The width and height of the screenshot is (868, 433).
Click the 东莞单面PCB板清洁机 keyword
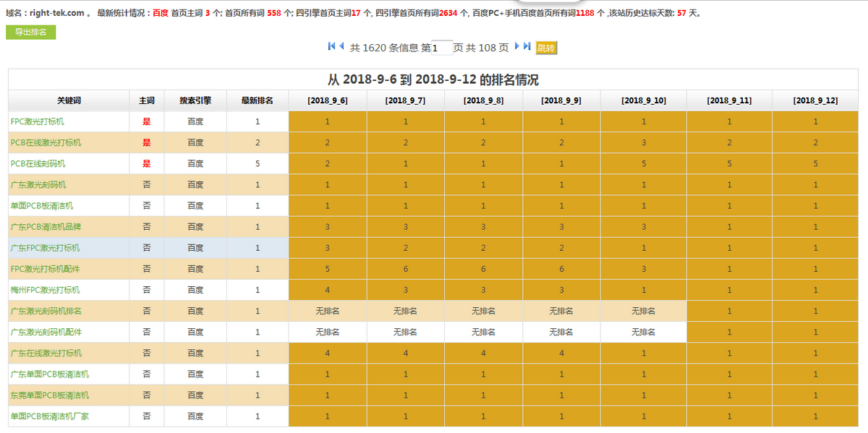point(49,395)
